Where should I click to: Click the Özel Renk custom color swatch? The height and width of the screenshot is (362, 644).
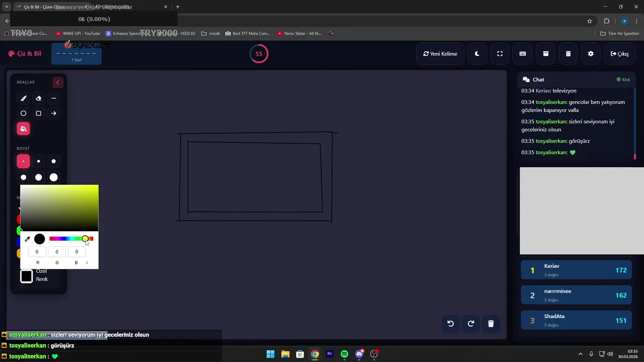coord(26,276)
